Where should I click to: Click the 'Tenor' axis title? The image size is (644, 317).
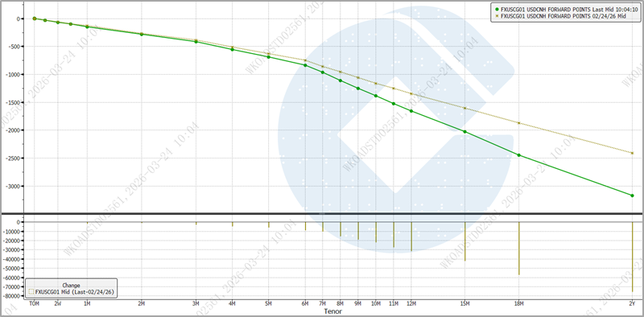click(332, 311)
